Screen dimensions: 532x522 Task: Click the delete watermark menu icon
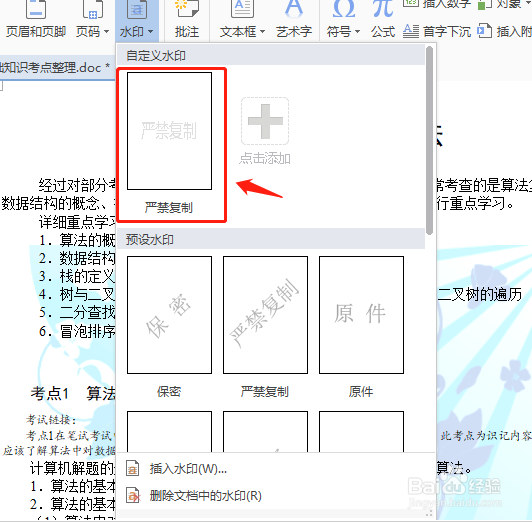(133, 496)
